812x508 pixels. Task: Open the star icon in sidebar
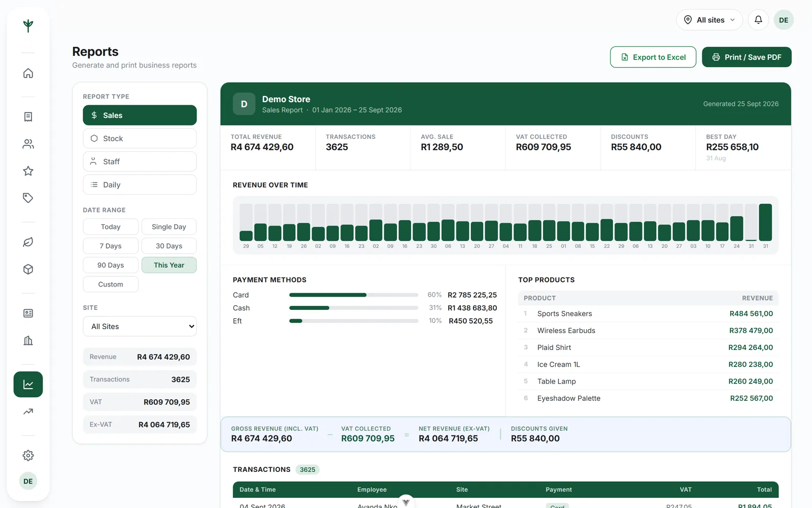(28, 171)
